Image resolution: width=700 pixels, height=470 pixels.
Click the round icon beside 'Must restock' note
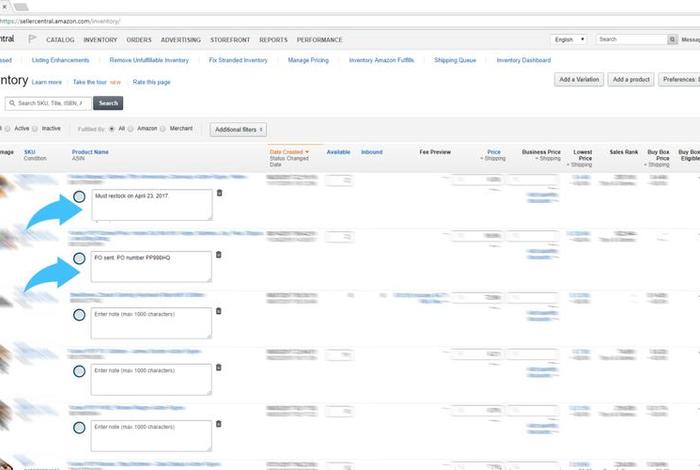[79, 196]
